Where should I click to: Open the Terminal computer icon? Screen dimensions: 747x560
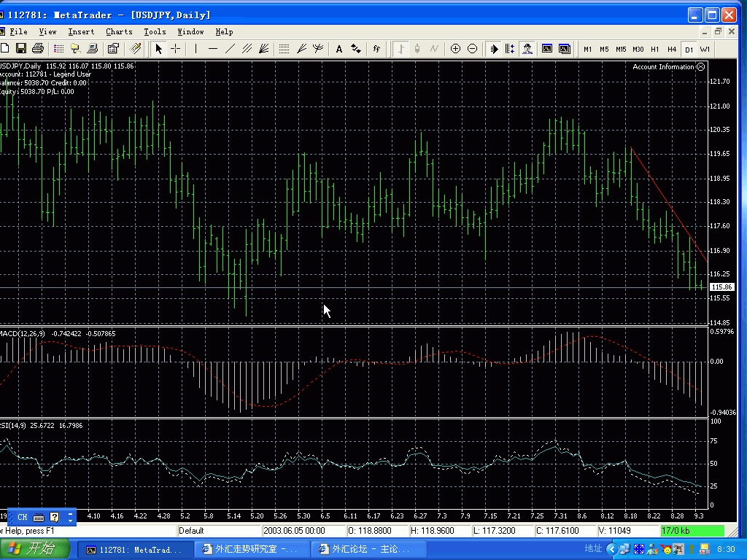(x=93, y=49)
